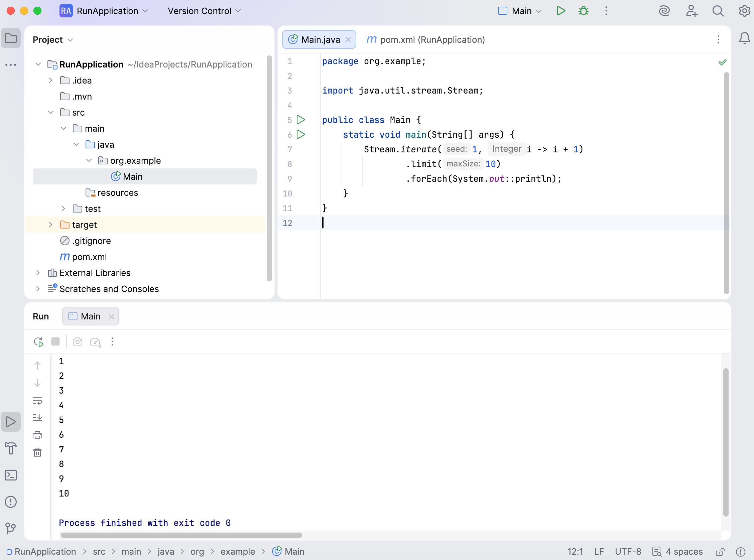Image resolution: width=754 pixels, height=560 pixels.
Task: Open the Version Control menu
Action: (204, 11)
